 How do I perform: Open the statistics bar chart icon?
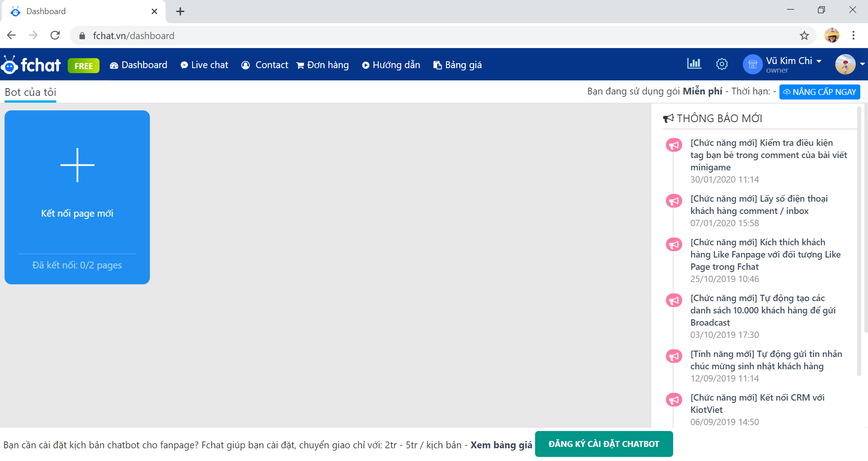tap(694, 64)
